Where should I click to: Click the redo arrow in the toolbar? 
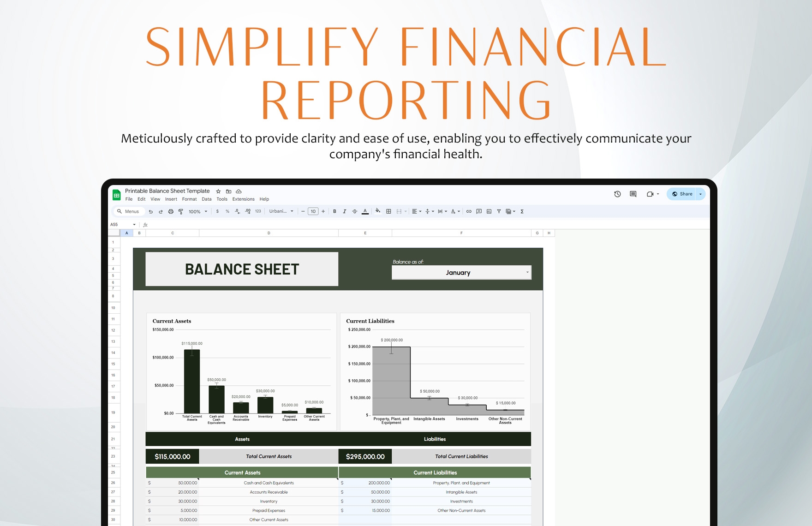(x=161, y=211)
